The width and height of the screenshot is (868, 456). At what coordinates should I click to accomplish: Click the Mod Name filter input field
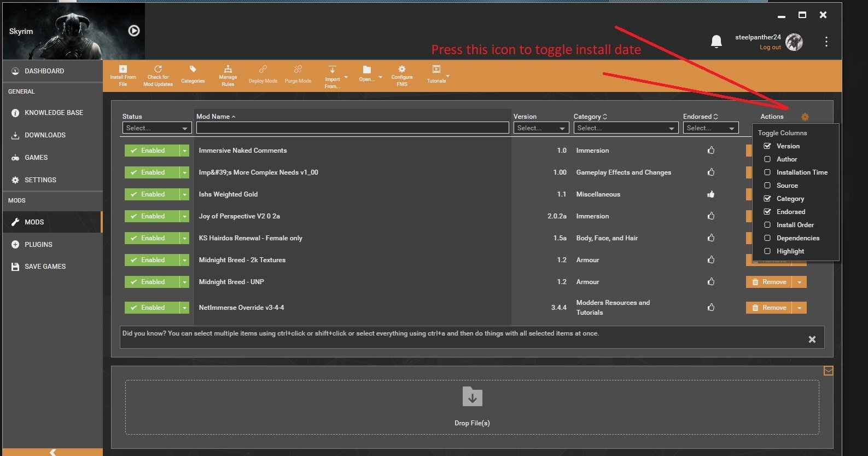(353, 128)
